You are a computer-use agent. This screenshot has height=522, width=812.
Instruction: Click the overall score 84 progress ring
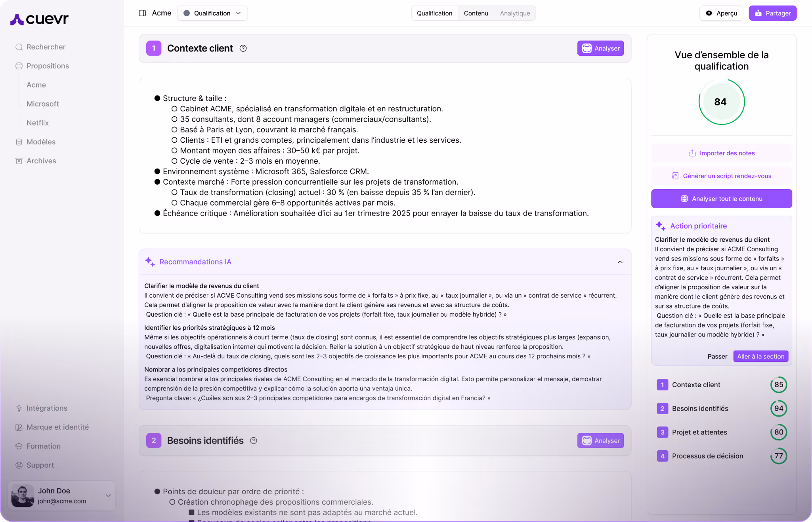coord(721,102)
